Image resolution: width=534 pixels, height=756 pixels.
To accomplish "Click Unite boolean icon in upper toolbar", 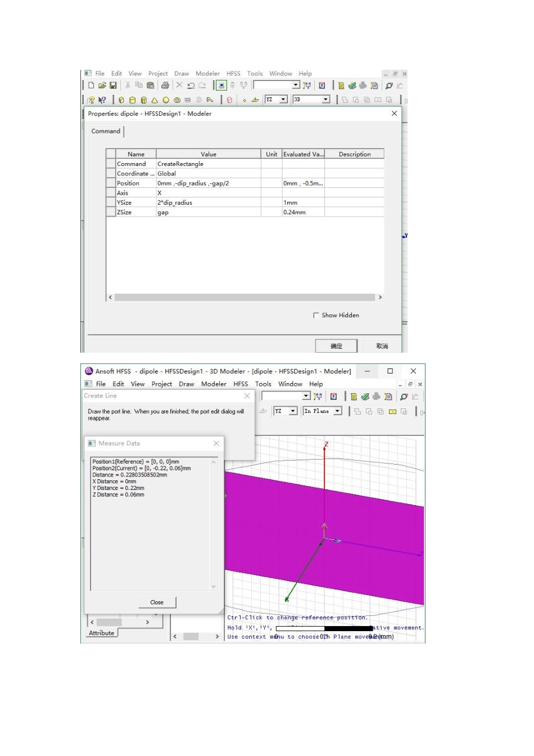I will click(345, 100).
